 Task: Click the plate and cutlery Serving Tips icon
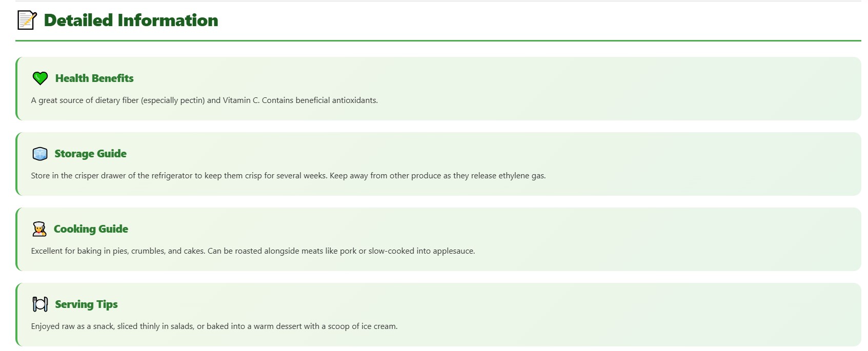tap(40, 304)
